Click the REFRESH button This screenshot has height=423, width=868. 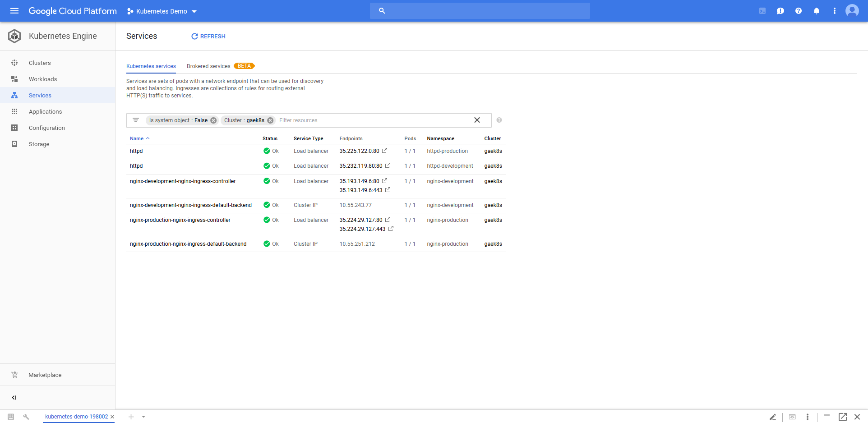pos(208,37)
